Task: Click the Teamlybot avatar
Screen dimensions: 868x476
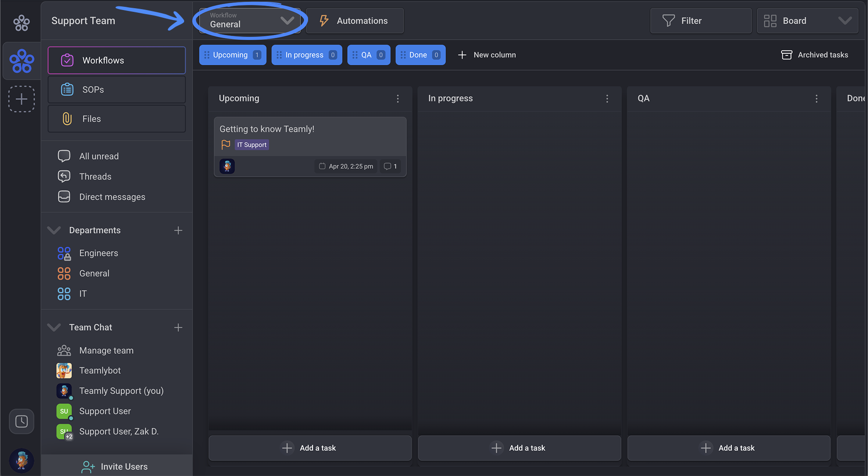Action: (x=64, y=371)
